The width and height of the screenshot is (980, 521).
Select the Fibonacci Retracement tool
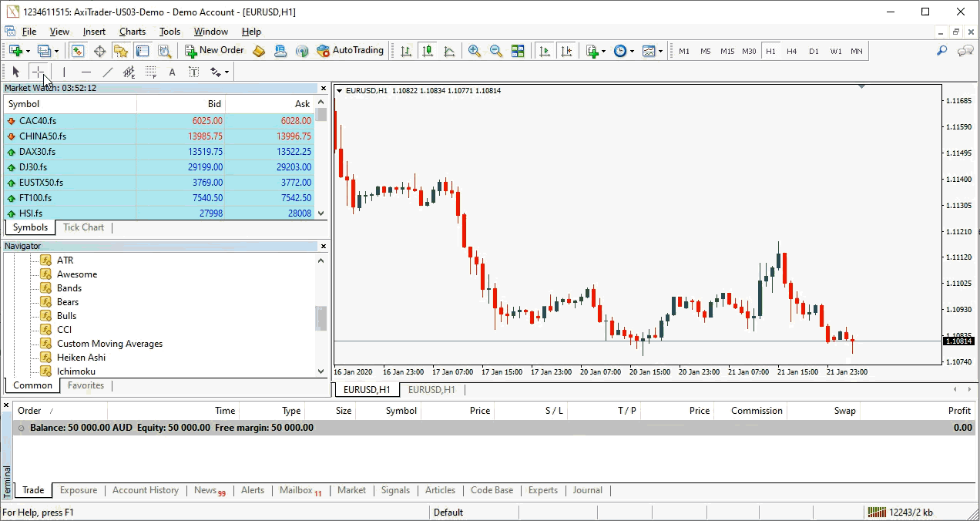click(x=151, y=72)
